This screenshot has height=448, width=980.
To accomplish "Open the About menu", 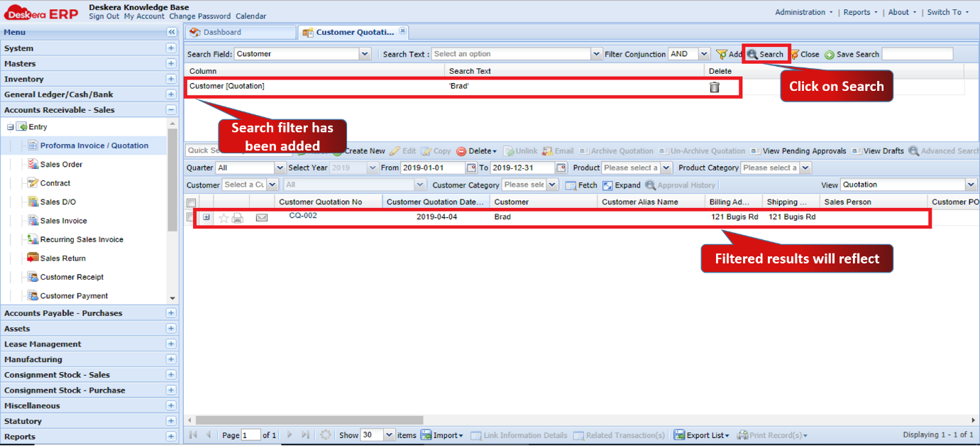I will (x=902, y=12).
